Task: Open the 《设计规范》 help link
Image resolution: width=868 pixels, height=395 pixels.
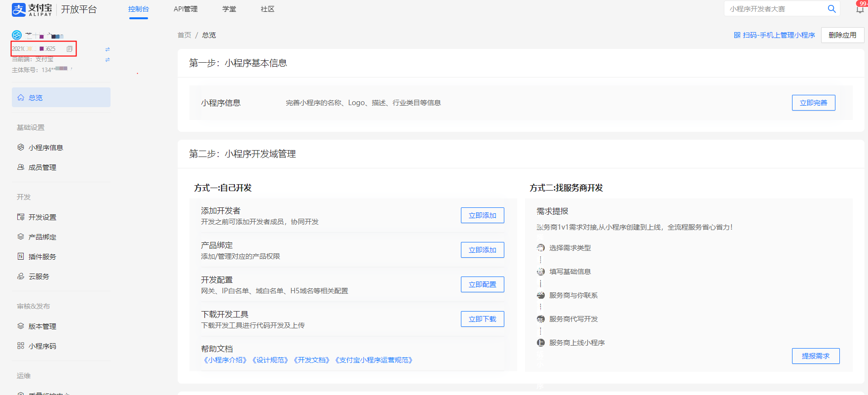Action: [270, 360]
